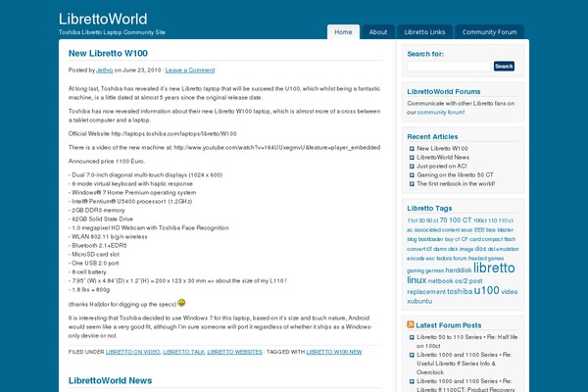Go to the Community Forum tab
The image size is (588, 392).
click(x=489, y=32)
